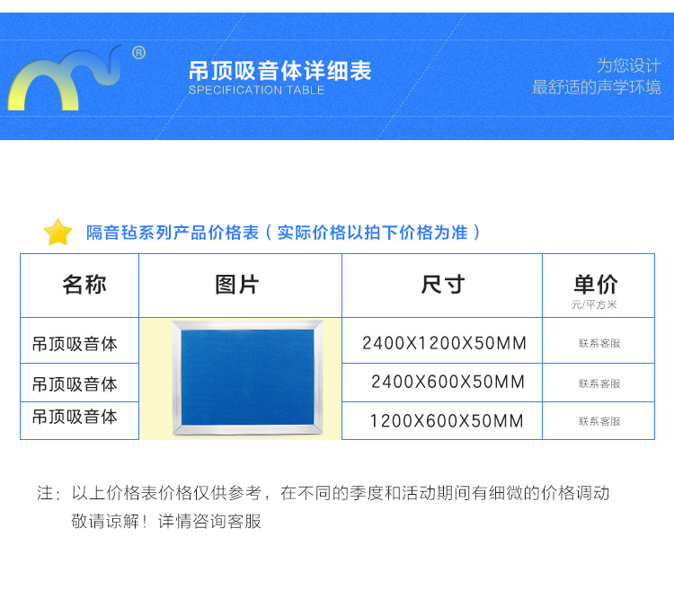Click the yellow star icon
The height and width of the screenshot is (616, 674).
[x=58, y=232]
